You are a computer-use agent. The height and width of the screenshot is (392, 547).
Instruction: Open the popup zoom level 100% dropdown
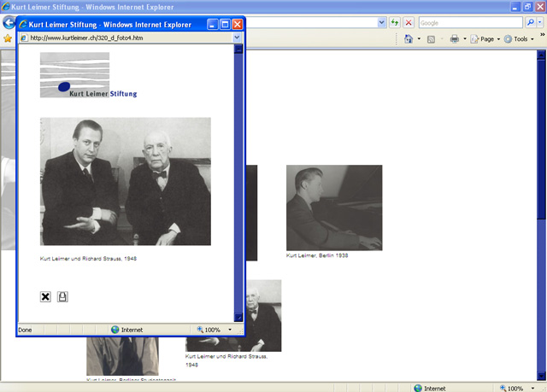coord(229,329)
